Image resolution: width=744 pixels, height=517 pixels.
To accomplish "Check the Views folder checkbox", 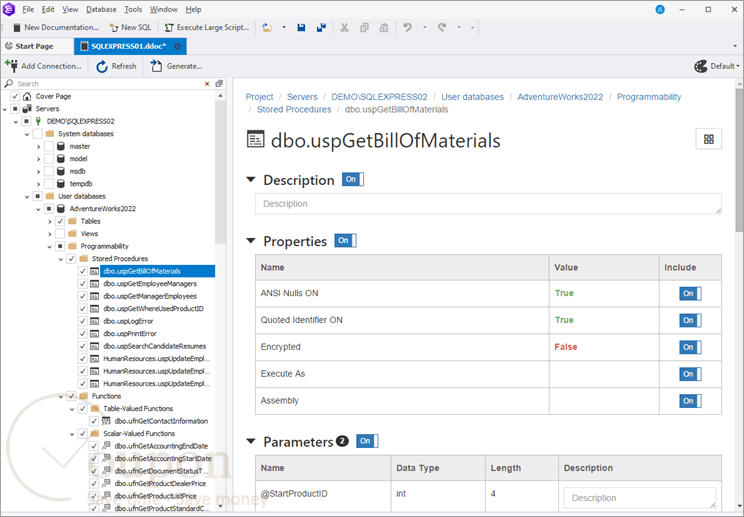I will pos(60,233).
